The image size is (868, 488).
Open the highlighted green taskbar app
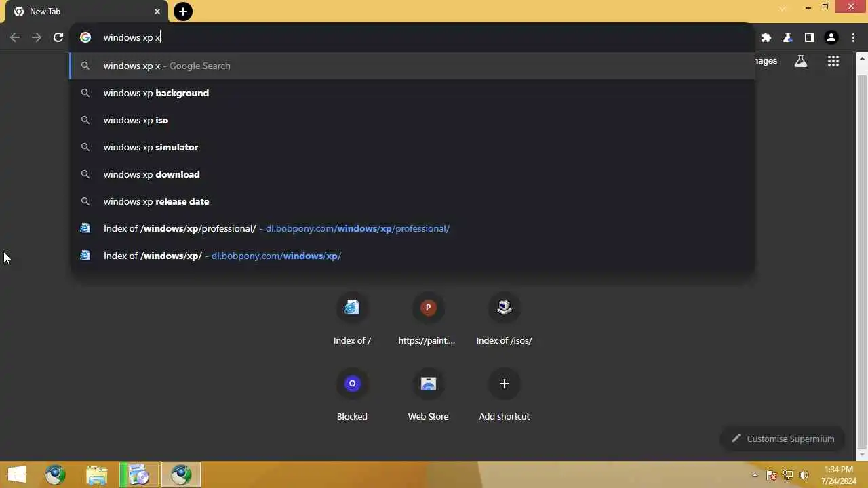click(x=139, y=475)
